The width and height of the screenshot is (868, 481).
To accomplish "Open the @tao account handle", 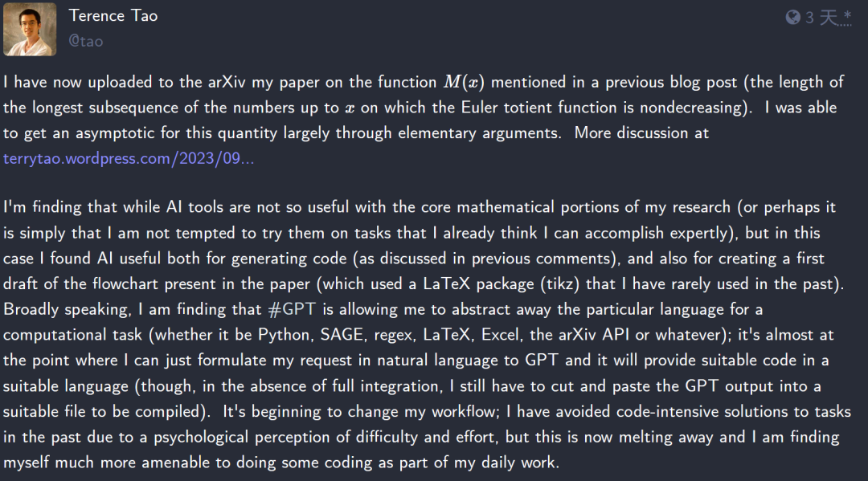I will (x=86, y=42).
